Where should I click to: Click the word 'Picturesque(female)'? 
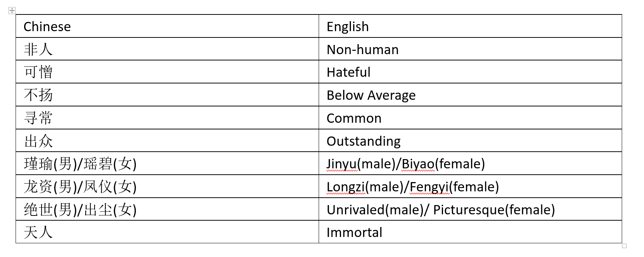[494, 210]
